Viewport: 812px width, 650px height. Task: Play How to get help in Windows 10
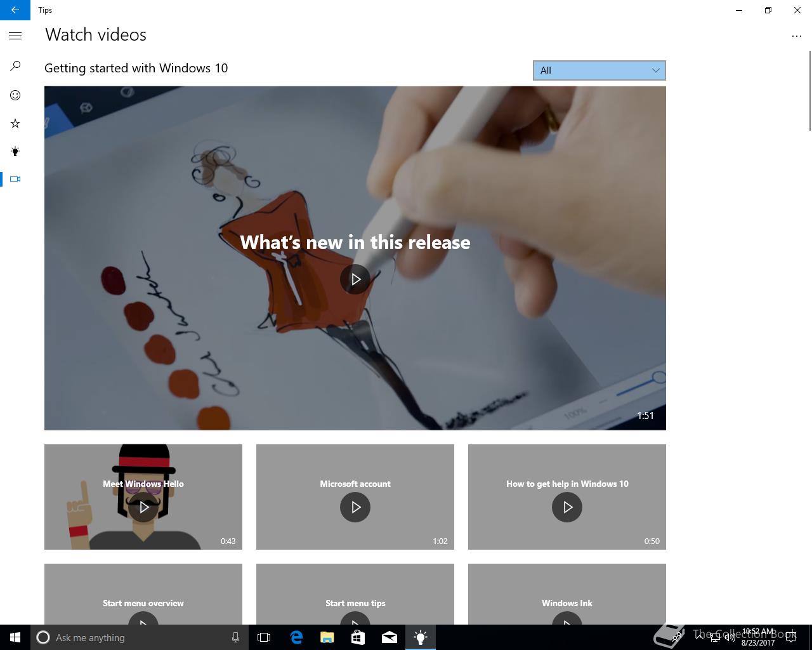pyautogui.click(x=567, y=507)
